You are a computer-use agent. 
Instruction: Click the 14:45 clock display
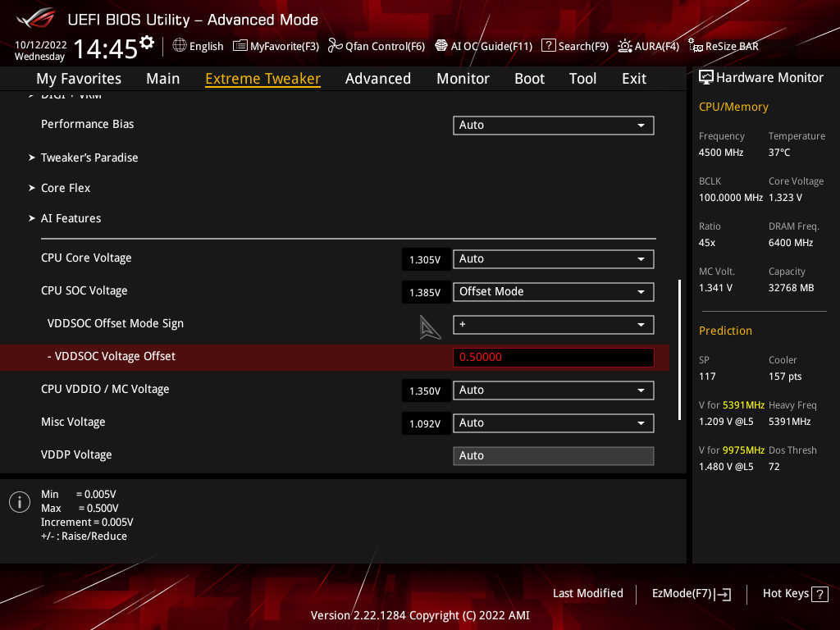[106, 48]
